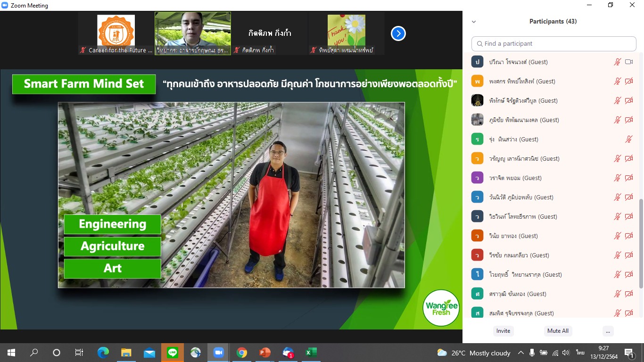The width and height of the screenshot is (644, 362).
Task: Open Excel from the taskbar
Action: tap(310, 353)
